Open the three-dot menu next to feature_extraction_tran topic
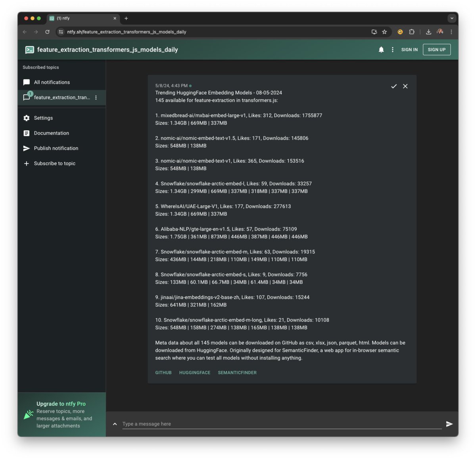This screenshot has height=460, width=476. [x=96, y=97]
